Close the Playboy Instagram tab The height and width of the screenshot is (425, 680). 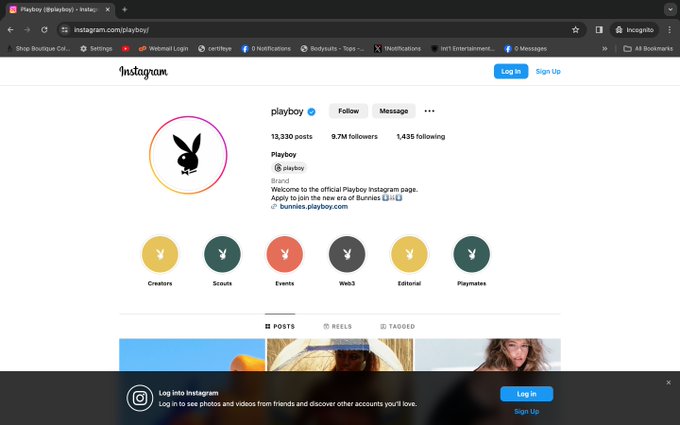click(x=108, y=10)
